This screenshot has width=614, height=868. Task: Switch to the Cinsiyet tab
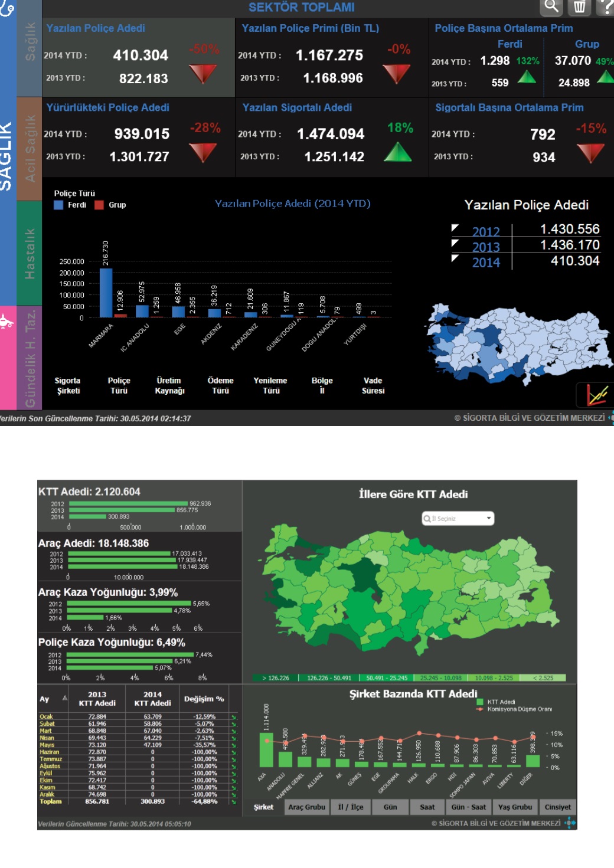pos(557,807)
